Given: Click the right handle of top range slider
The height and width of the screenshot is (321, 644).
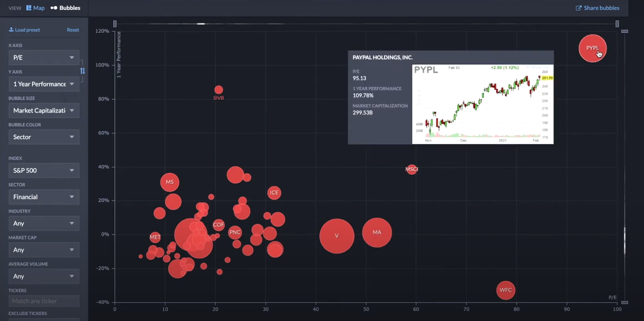Looking at the screenshot, I should (x=617, y=24).
